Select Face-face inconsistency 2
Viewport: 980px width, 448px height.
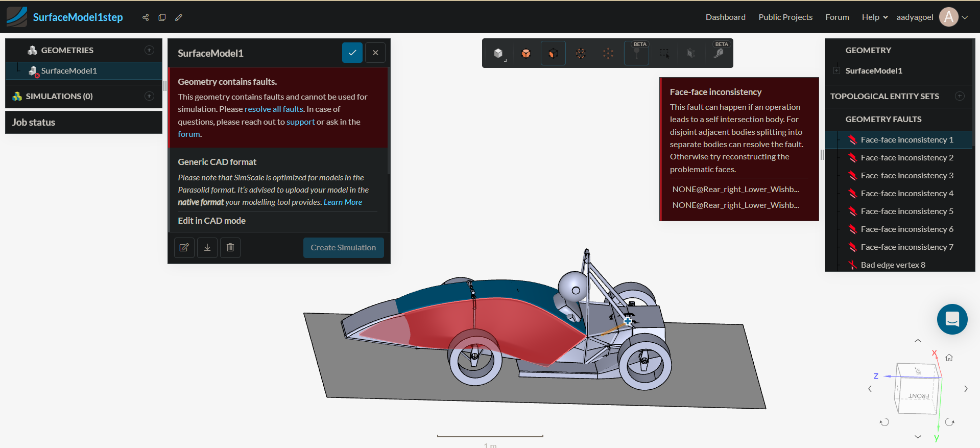pyautogui.click(x=900, y=157)
